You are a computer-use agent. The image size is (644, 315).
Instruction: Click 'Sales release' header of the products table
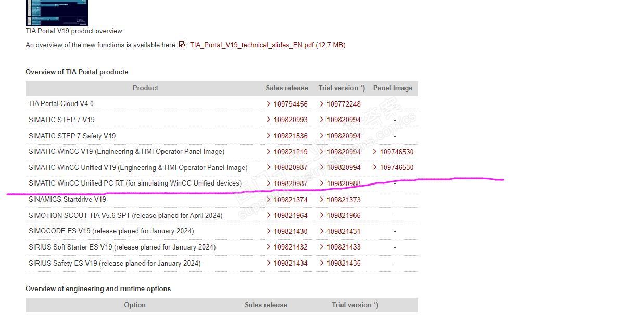pyautogui.click(x=287, y=88)
